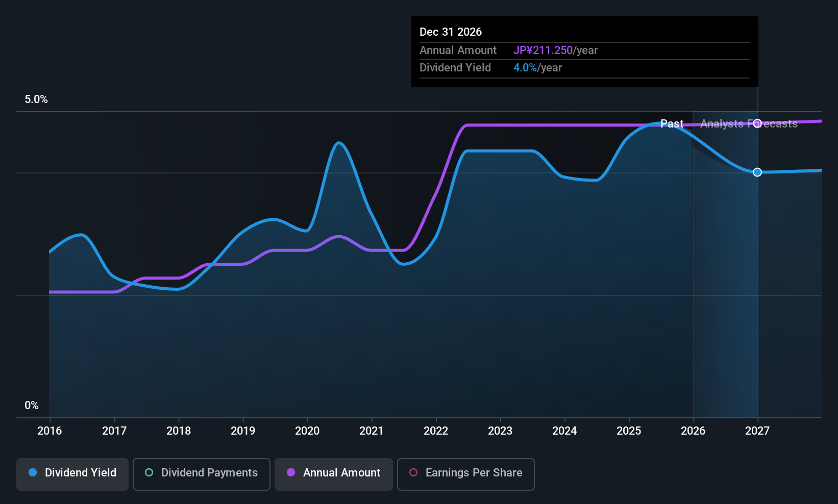Click the 2025 x-axis label
The image size is (838, 504).
[x=629, y=431]
